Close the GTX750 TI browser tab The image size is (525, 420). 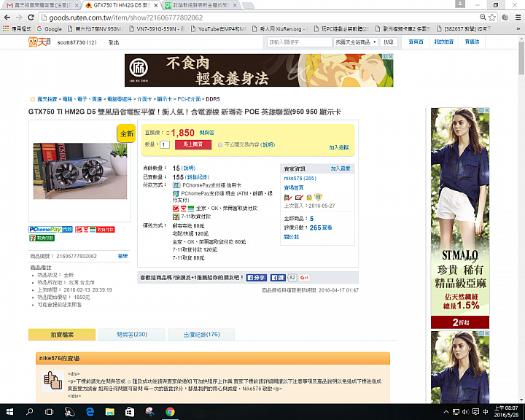tap(156, 5)
